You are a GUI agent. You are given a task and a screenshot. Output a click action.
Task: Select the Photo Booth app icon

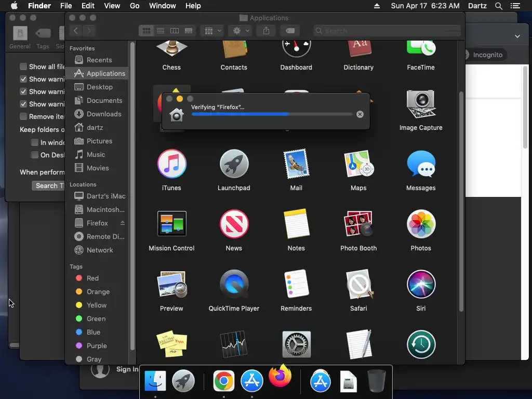coord(358,224)
